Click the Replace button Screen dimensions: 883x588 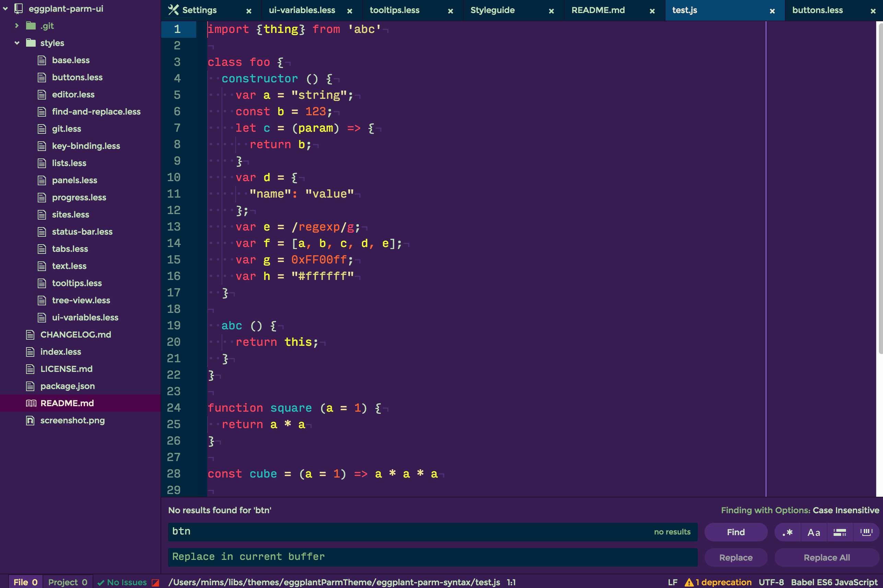pos(735,557)
